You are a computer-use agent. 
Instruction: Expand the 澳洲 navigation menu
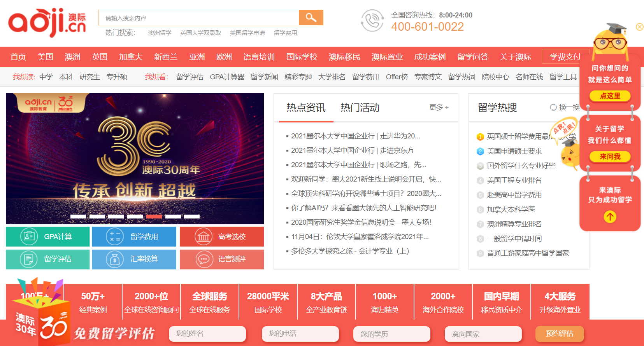tap(72, 57)
